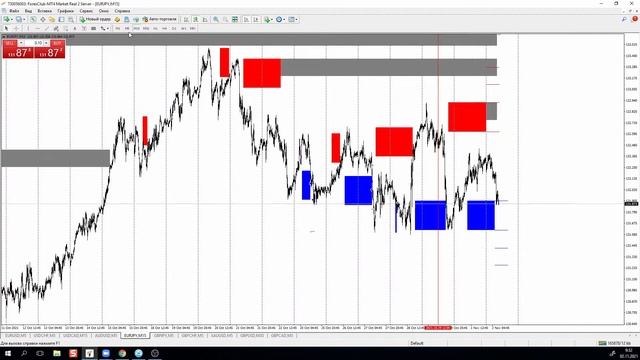Open the profiles dropdown icon
Image resolution: width=640 pixels, height=360 pixels.
(x=19, y=19)
